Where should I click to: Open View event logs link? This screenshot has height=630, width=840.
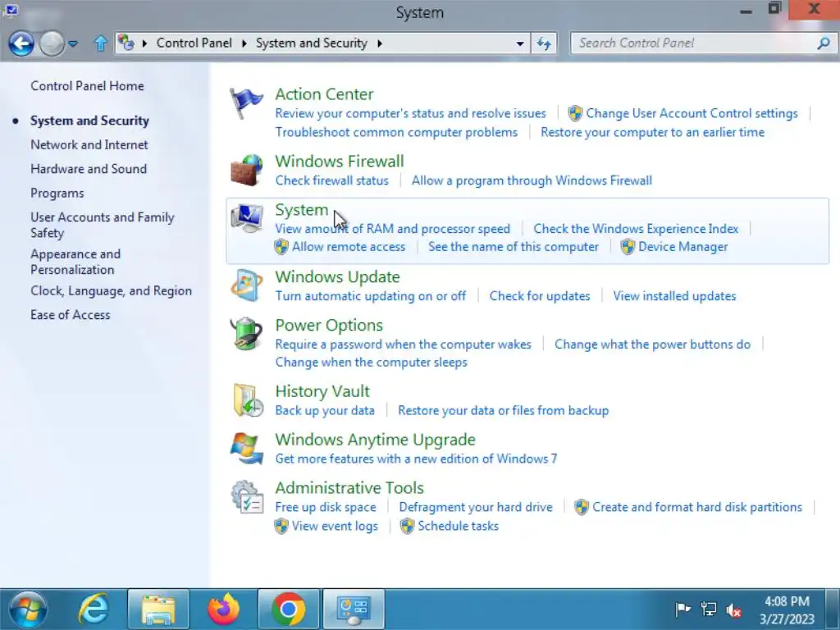pos(335,526)
